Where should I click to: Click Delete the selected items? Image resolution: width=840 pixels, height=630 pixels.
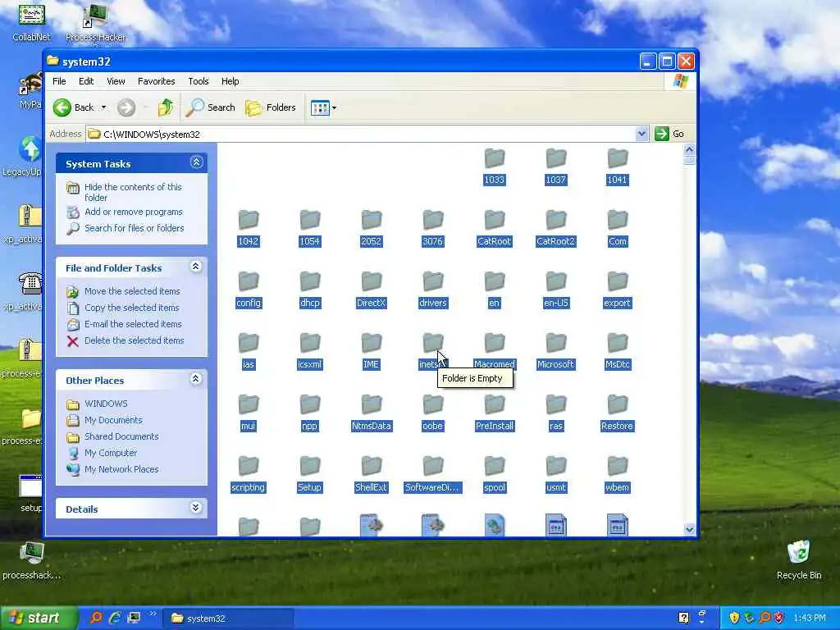pos(134,340)
